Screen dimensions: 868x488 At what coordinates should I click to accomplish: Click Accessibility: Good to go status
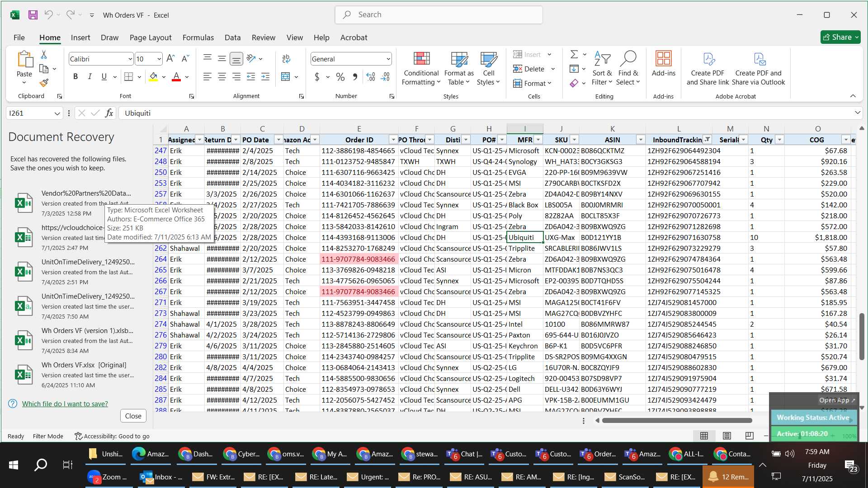point(112,436)
